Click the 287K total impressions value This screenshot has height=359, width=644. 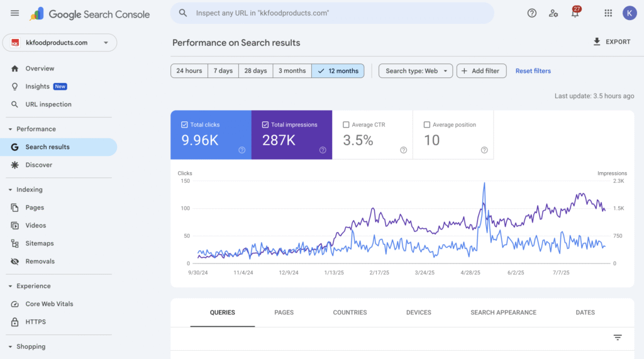point(279,140)
